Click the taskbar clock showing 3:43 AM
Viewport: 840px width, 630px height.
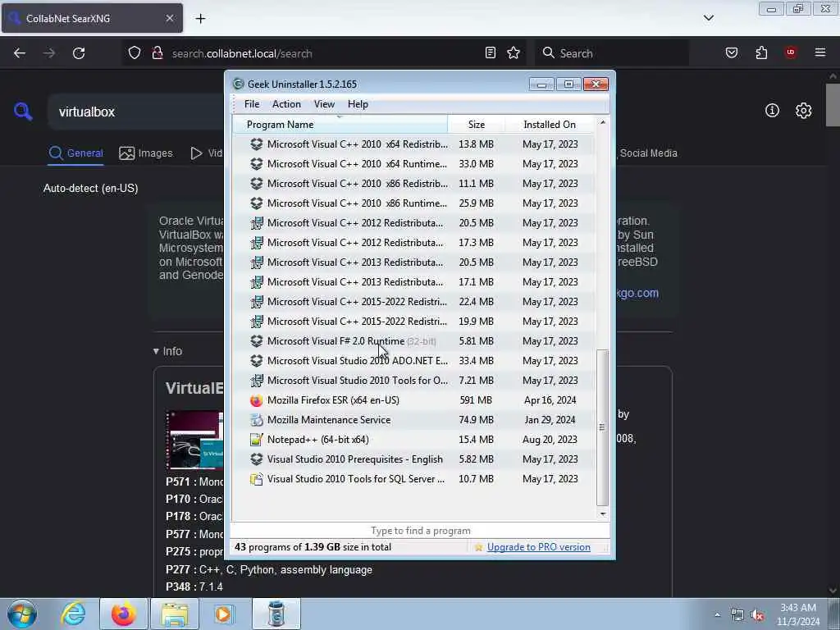click(798, 614)
